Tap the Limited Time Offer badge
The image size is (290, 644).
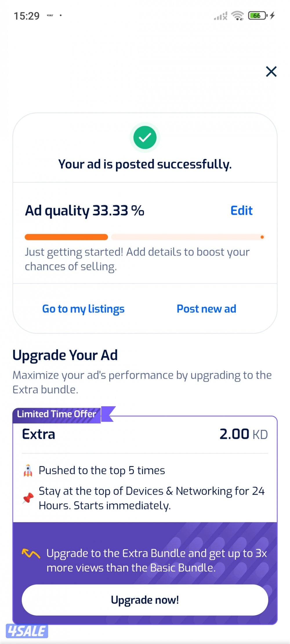point(57,414)
